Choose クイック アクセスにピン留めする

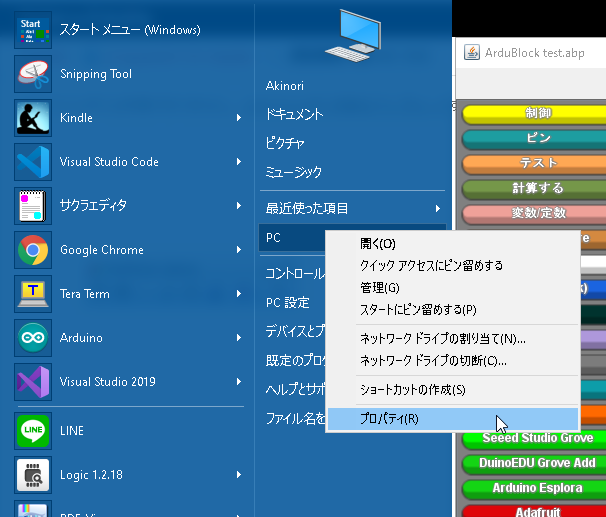453,266
